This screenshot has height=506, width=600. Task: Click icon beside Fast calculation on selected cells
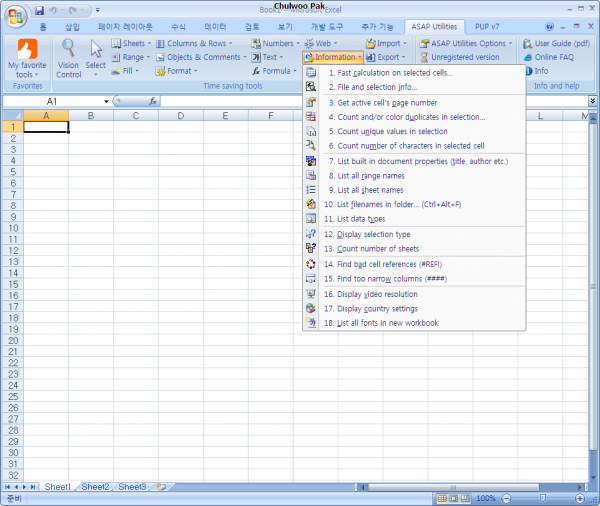(311, 72)
